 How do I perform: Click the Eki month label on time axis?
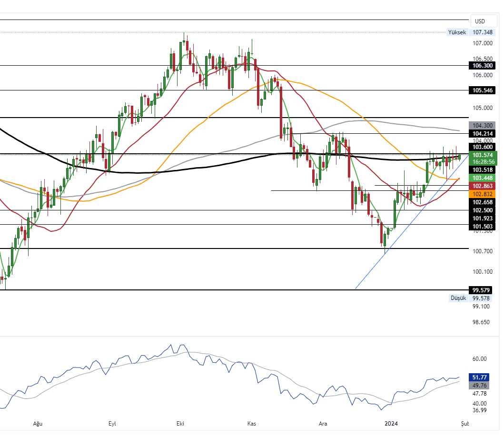(179, 423)
